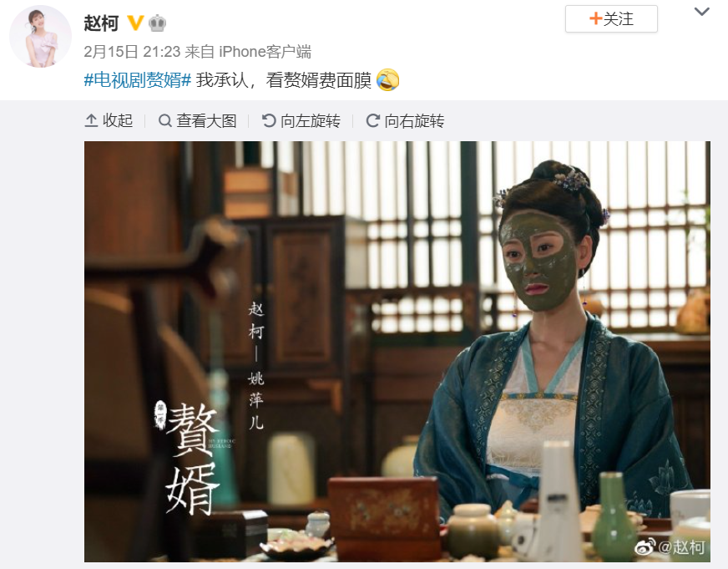The image size is (728, 569).
Task: Click the magnifier icon for large view
Action: point(164,121)
